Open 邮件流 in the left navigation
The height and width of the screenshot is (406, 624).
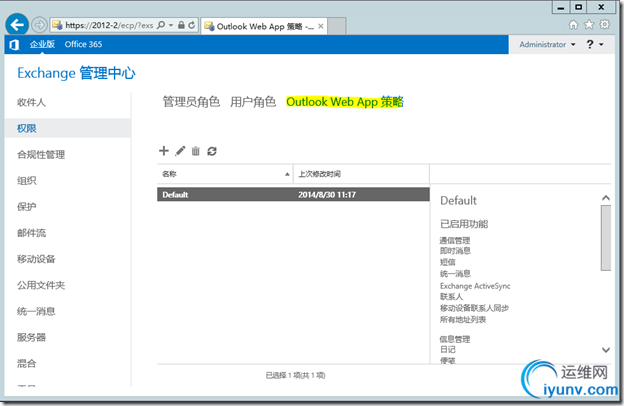(31, 233)
